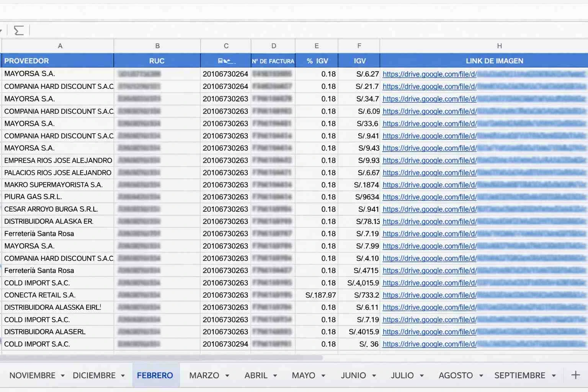Switch to the DICIEMBRE sheet tab
The width and height of the screenshot is (588, 392).
[x=94, y=375]
